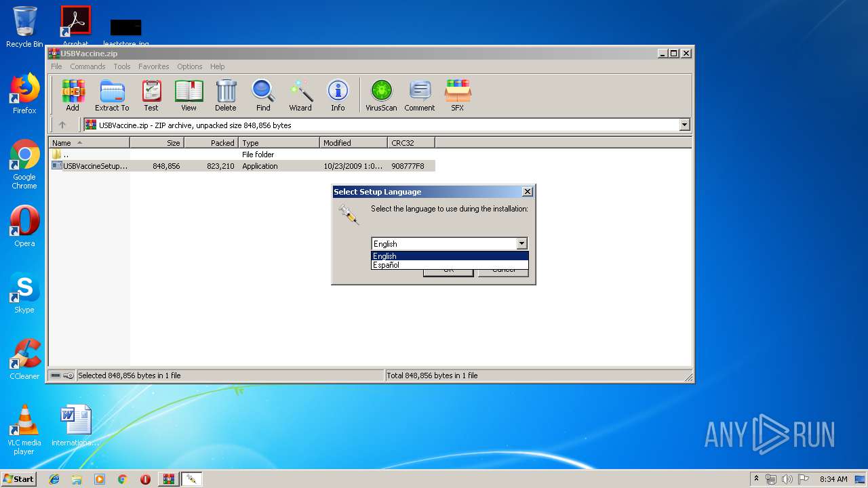Viewport: 868px width, 488px height.
Task: Toggle the setup language combo box arrow
Action: point(521,243)
